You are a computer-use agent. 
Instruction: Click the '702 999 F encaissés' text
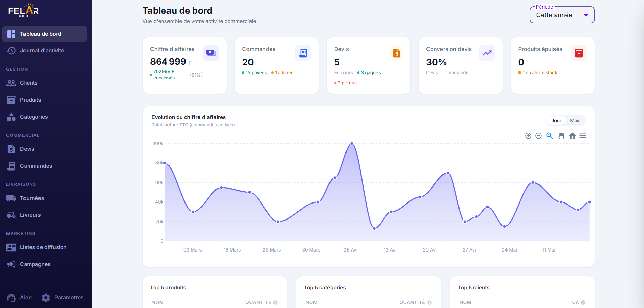(164, 75)
